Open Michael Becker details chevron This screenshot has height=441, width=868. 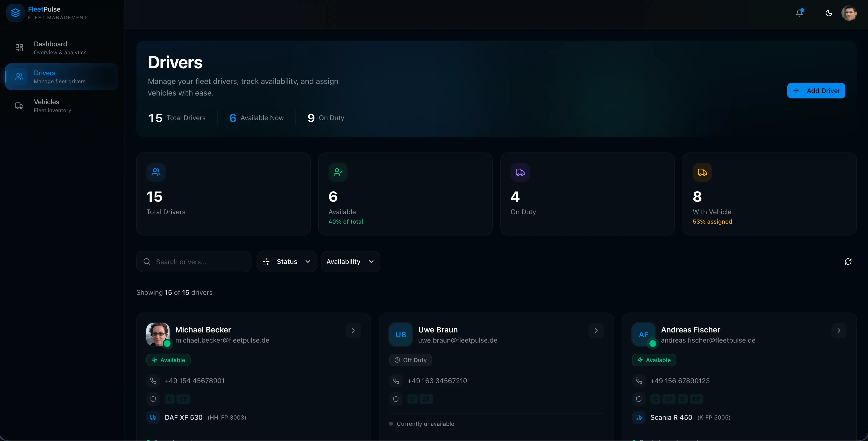tap(353, 331)
